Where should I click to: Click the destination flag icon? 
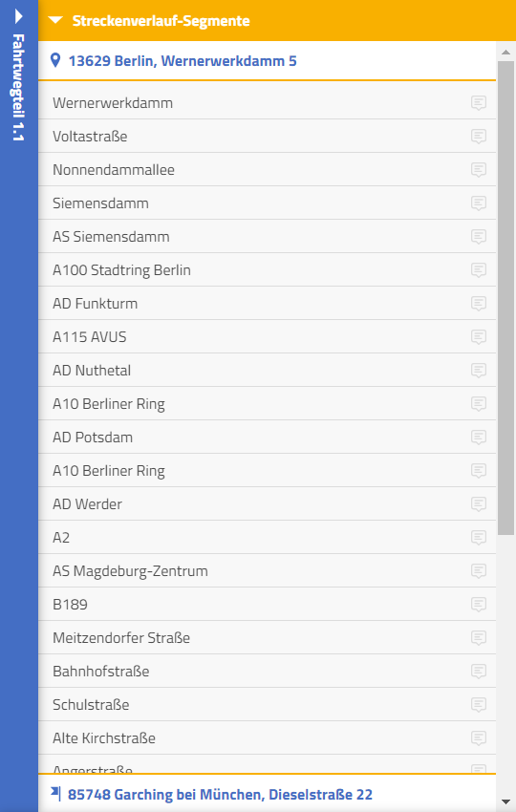[x=55, y=794]
